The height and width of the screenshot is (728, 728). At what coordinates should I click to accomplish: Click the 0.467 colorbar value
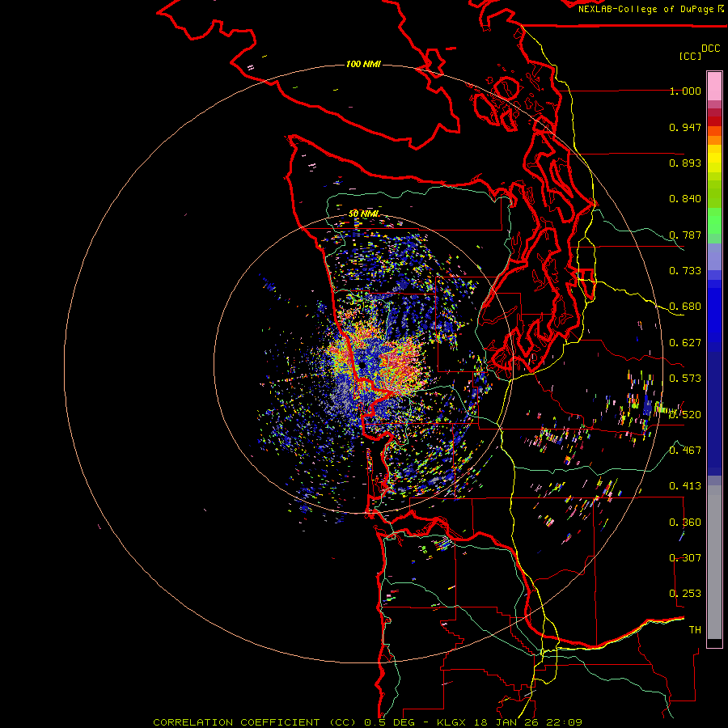685,450
